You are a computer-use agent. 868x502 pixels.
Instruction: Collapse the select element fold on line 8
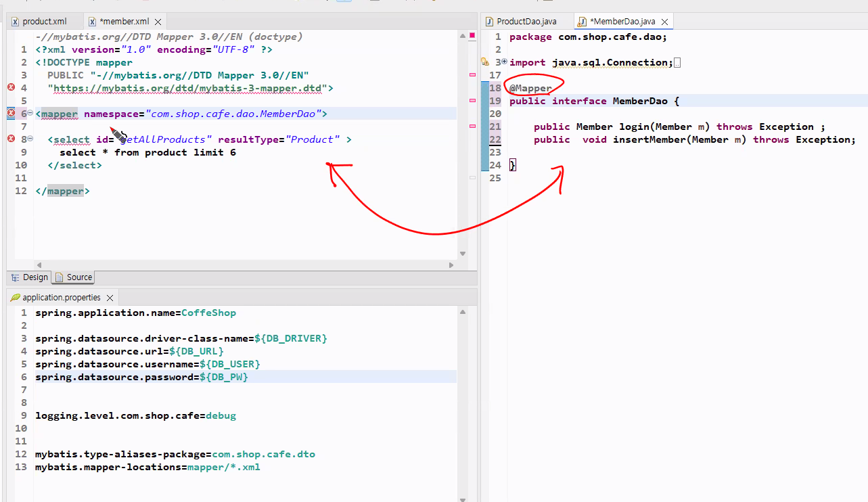click(30, 139)
